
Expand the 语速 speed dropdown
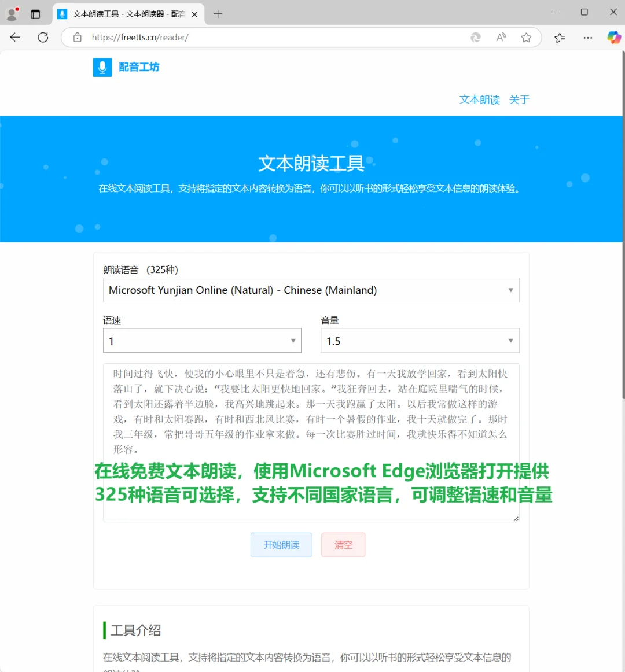(202, 341)
